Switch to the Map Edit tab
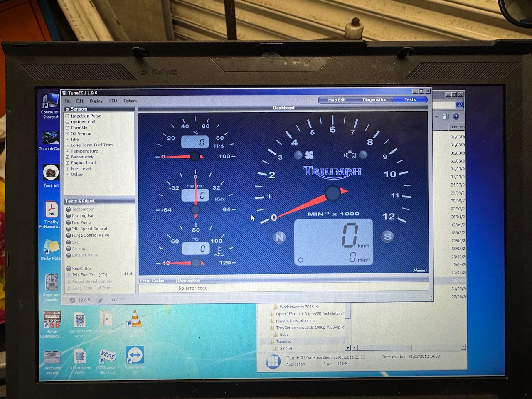This screenshot has width=532, height=399. [337, 100]
